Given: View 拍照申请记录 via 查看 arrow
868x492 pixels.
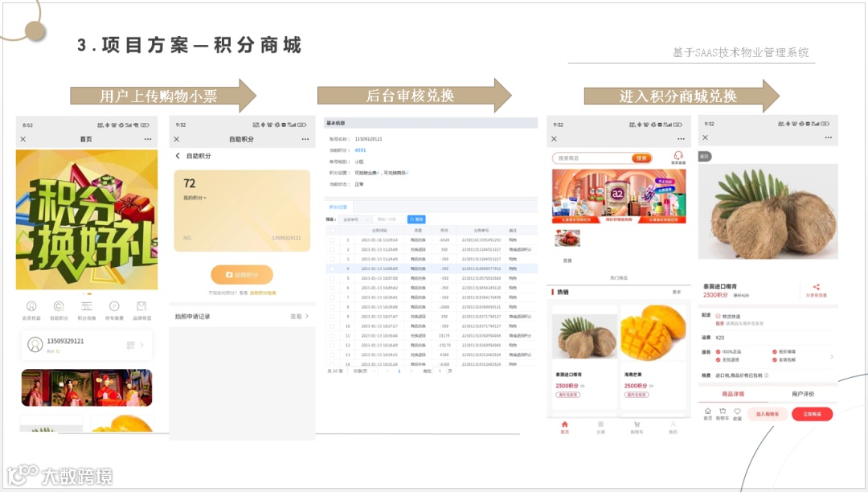Looking at the screenshot, I should (x=300, y=317).
